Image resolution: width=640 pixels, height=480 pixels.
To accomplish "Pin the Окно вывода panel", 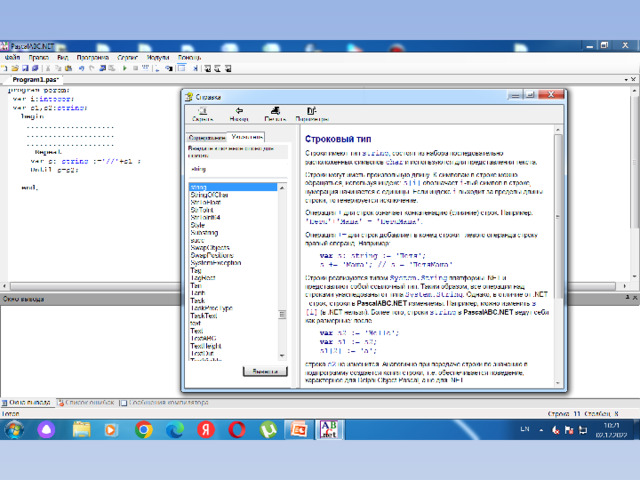I will (627, 298).
